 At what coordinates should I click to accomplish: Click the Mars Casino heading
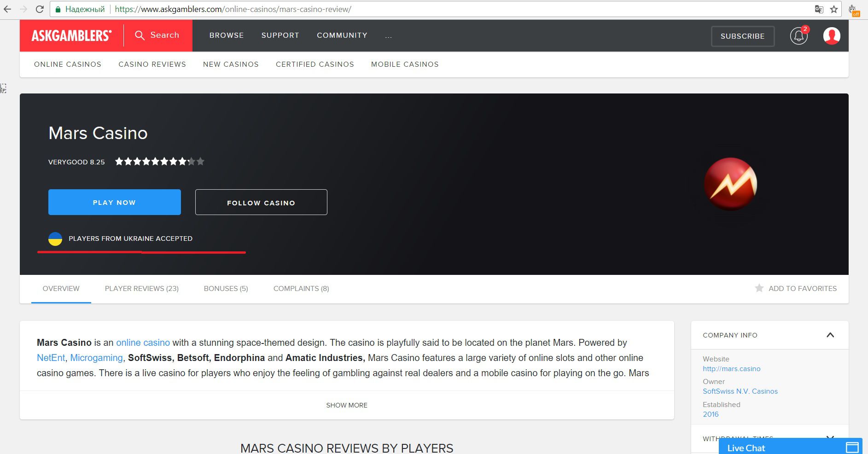pyautogui.click(x=98, y=133)
